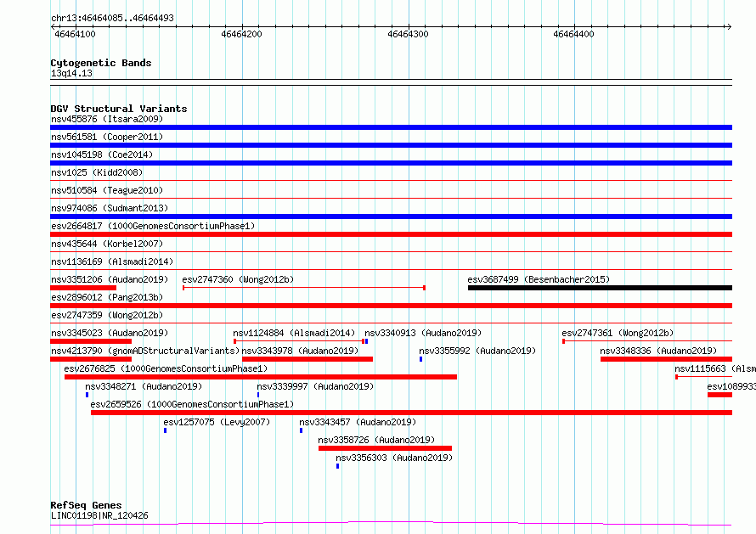Click the 13q14.13 cytogenetic band label
The height and width of the screenshot is (534, 756).
pyautogui.click(x=72, y=73)
